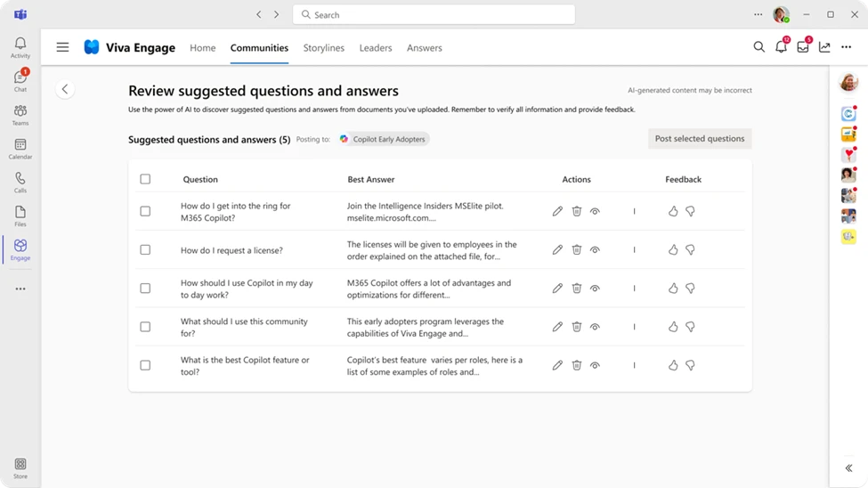
Task: Open Teams in the left sidebar
Action: pyautogui.click(x=20, y=115)
